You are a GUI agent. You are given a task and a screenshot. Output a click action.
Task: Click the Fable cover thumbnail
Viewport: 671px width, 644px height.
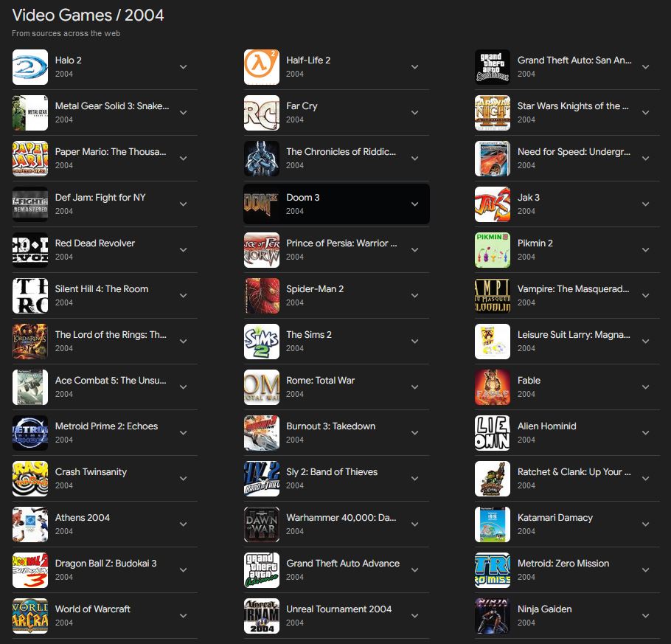pos(493,387)
